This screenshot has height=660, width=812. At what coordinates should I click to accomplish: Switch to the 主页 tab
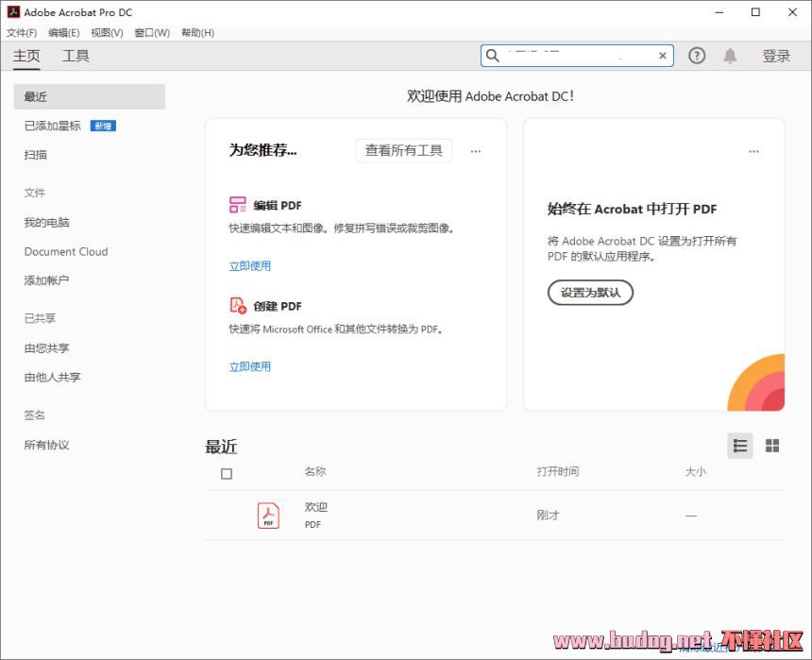[x=26, y=56]
